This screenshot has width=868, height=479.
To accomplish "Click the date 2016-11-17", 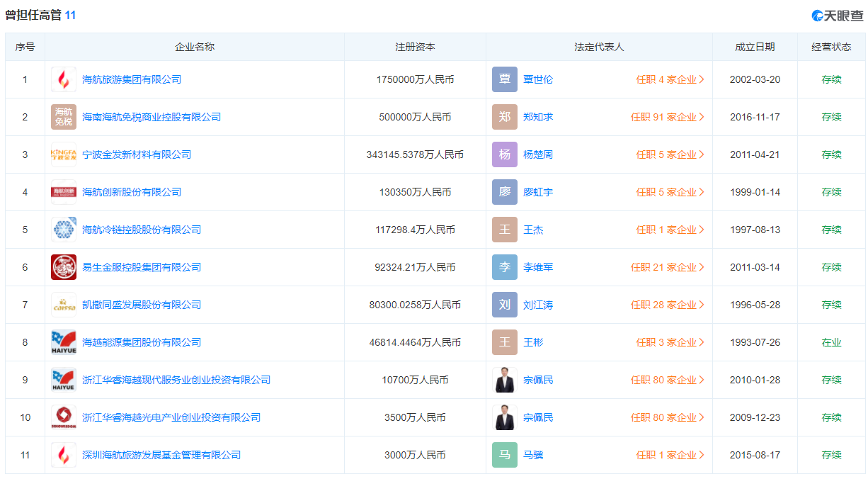I will tap(755, 117).
